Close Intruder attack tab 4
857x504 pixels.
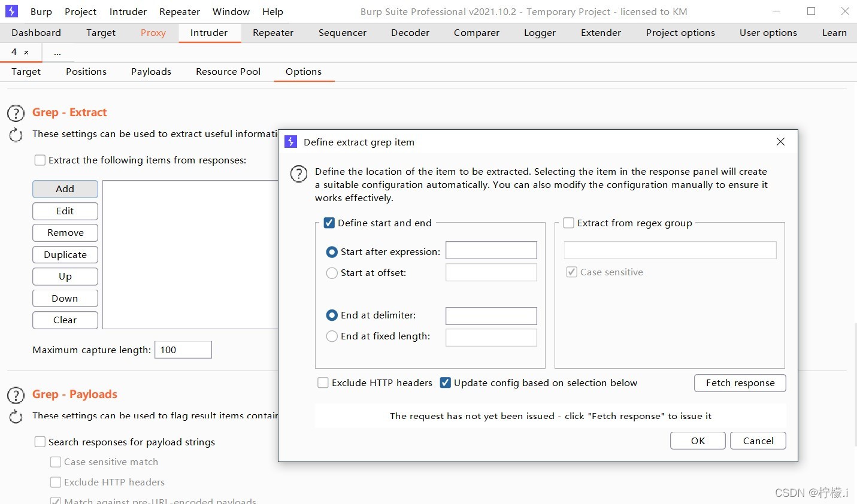[26, 53]
